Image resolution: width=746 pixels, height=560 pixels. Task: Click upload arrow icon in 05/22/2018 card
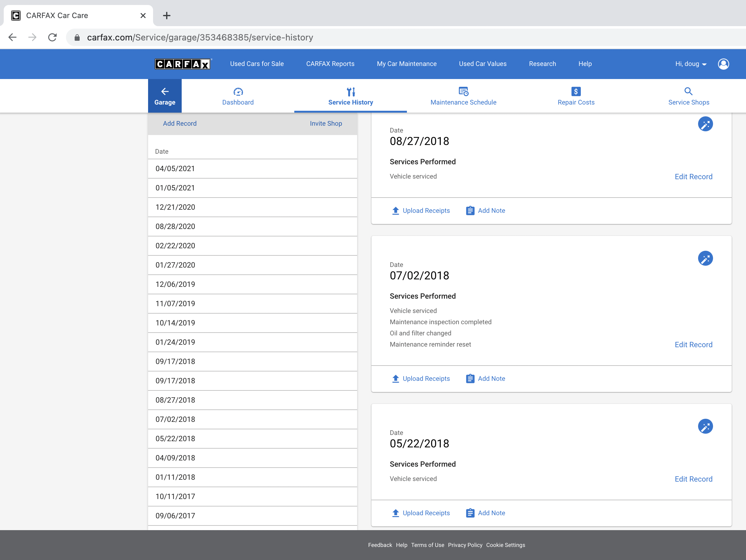click(x=396, y=513)
